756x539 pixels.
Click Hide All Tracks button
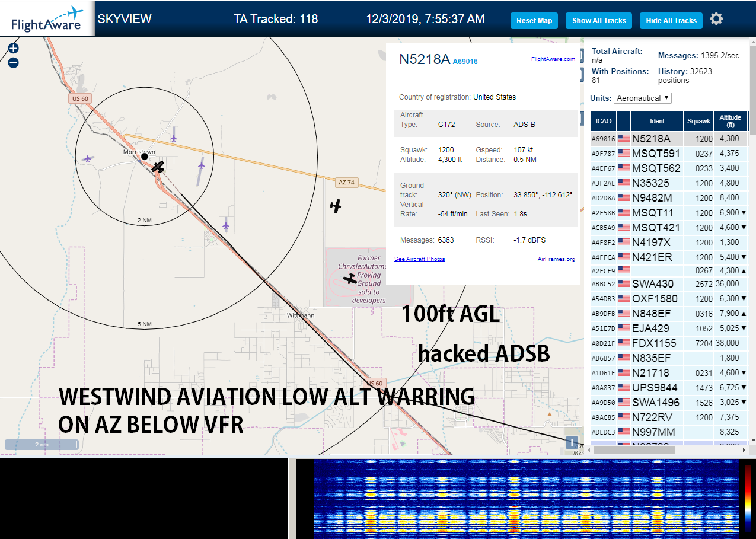[671, 21]
